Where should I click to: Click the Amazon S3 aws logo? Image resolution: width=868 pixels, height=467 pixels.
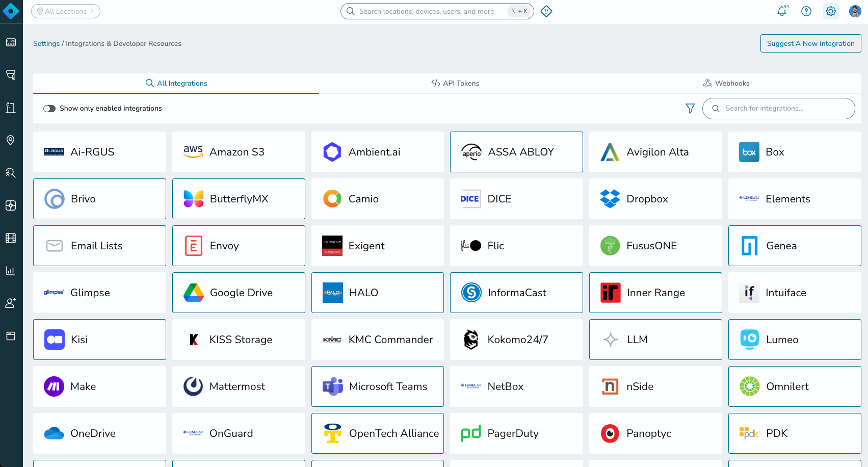(193, 151)
